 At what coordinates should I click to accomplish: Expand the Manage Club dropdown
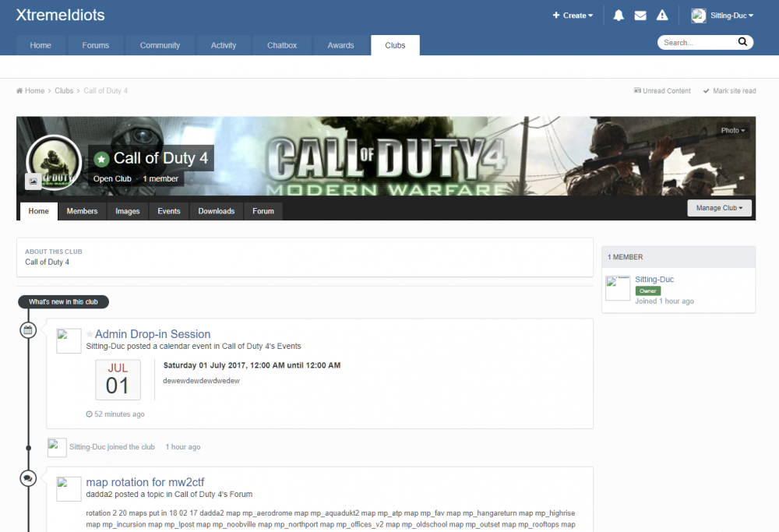[719, 208]
